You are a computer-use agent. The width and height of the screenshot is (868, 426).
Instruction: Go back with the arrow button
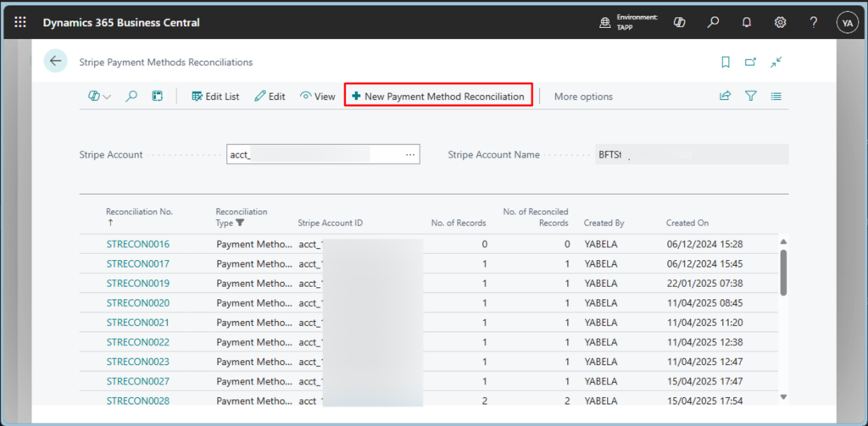click(x=55, y=61)
